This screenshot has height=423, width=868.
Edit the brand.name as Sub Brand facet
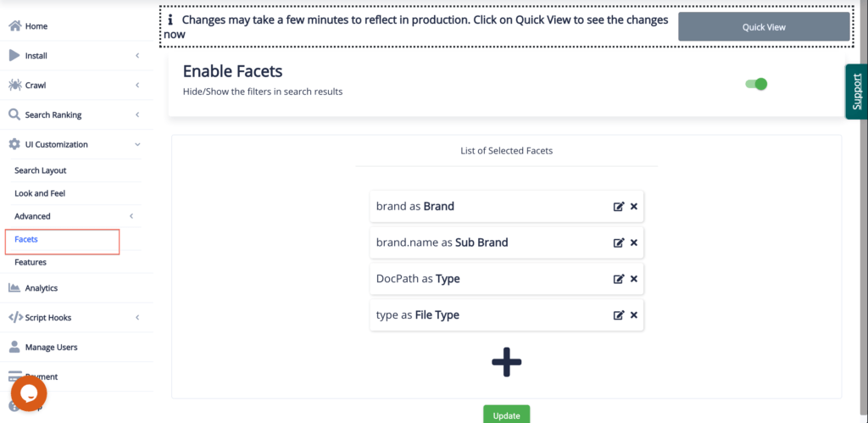[619, 242]
